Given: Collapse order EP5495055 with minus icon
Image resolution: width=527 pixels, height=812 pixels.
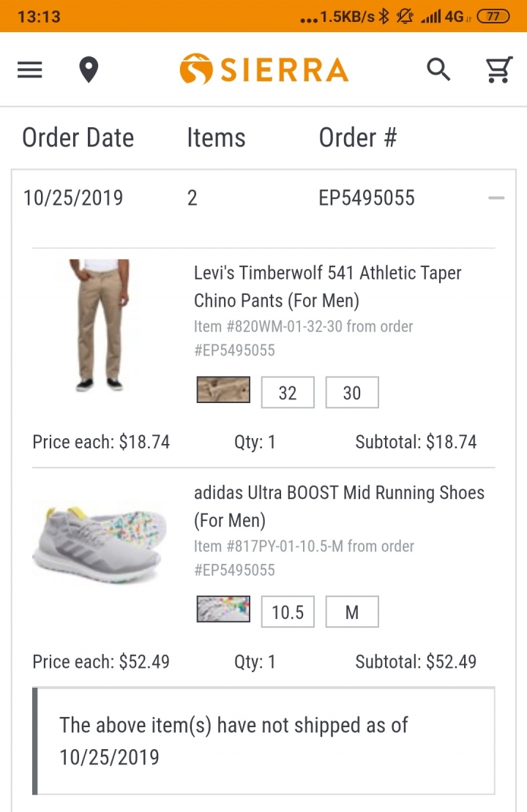Looking at the screenshot, I should pos(496,198).
